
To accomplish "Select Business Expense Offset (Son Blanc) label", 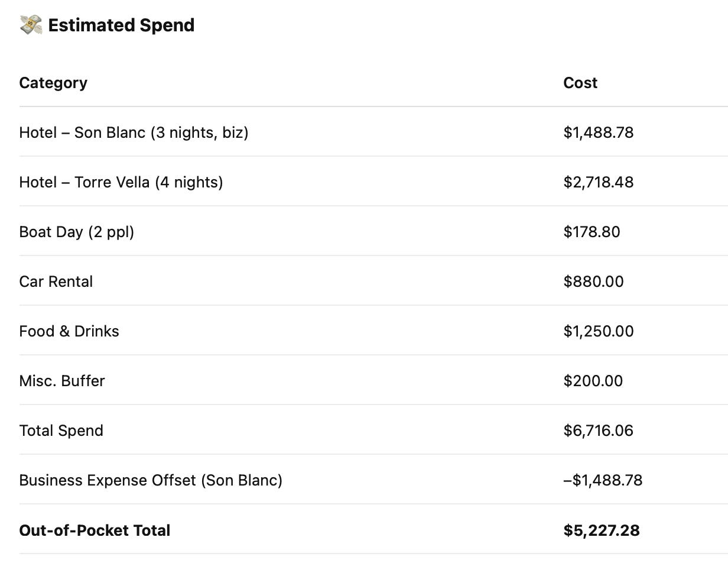I will coord(151,480).
